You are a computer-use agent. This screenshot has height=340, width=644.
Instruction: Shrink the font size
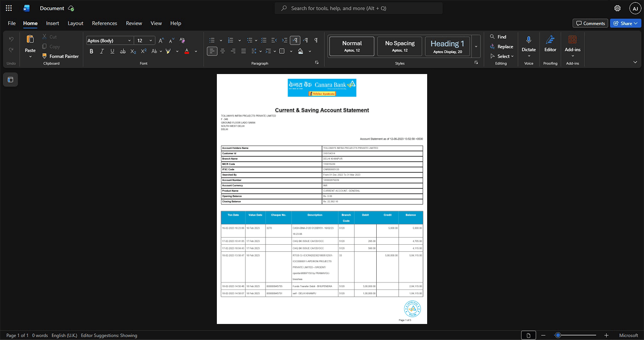172,41
